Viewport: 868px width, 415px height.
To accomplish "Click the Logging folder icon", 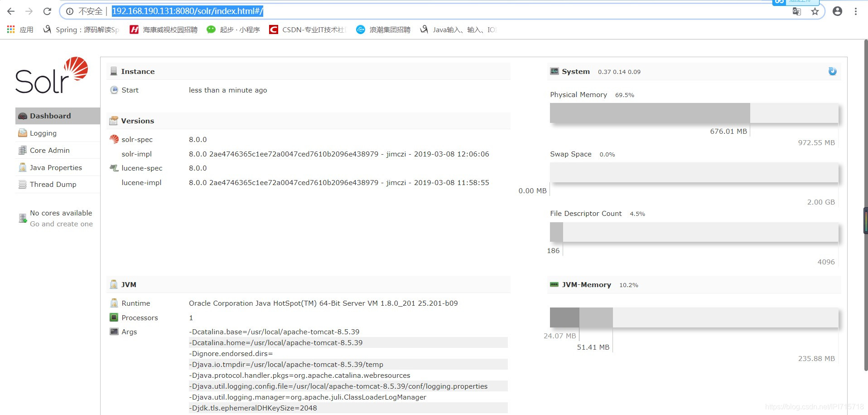I will pyautogui.click(x=23, y=133).
